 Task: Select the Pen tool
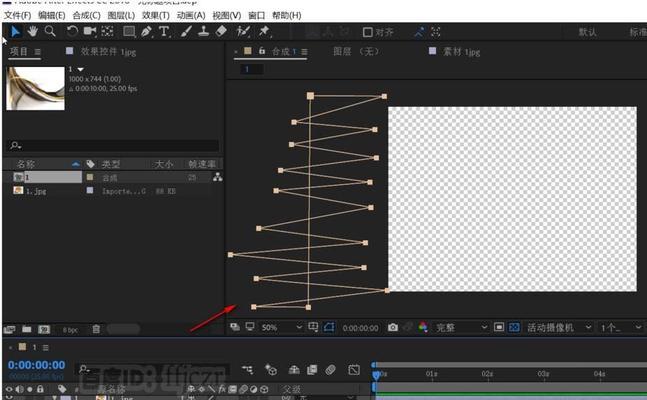[146, 31]
